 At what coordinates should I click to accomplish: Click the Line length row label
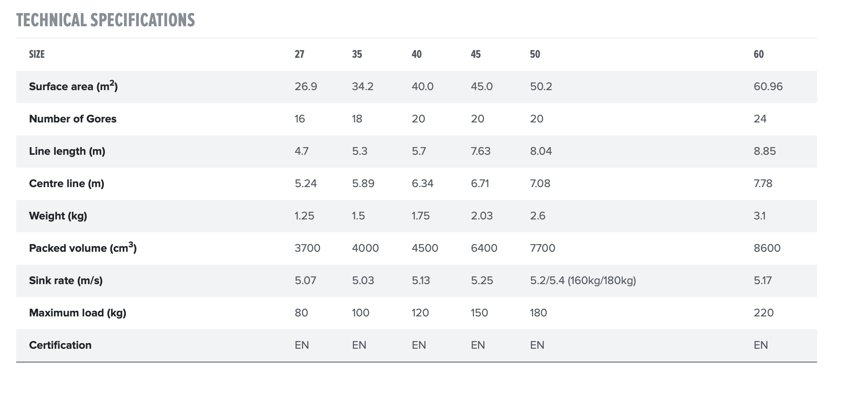(x=67, y=151)
